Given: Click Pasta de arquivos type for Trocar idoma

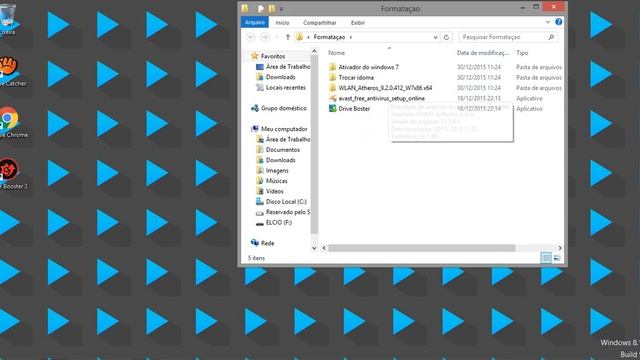Looking at the screenshot, I should (539, 78).
